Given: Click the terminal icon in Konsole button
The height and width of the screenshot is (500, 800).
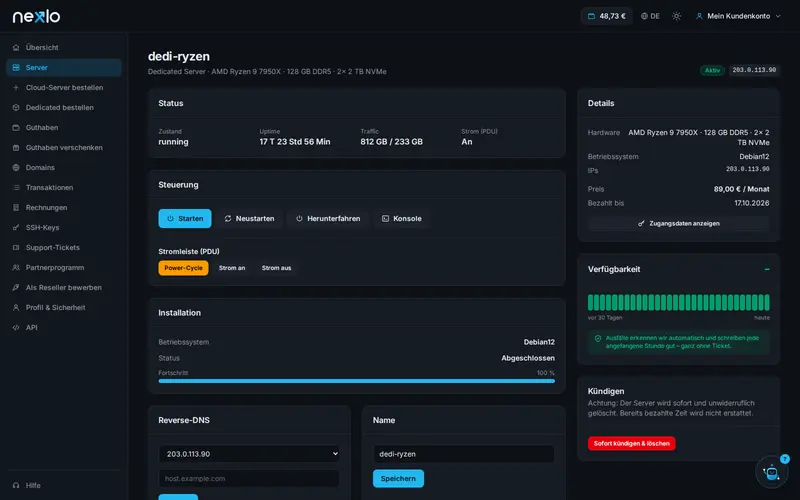Looking at the screenshot, I should pos(385,218).
